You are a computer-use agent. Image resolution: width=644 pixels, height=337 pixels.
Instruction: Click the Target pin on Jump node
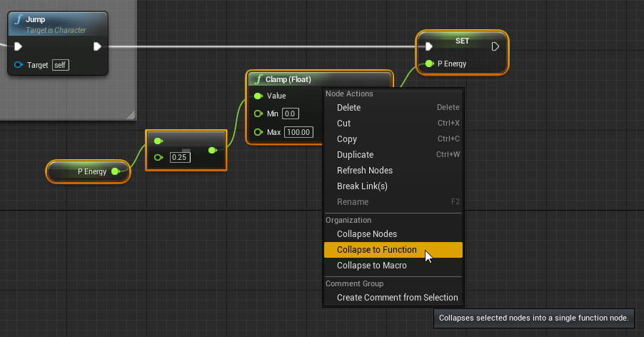(x=19, y=65)
